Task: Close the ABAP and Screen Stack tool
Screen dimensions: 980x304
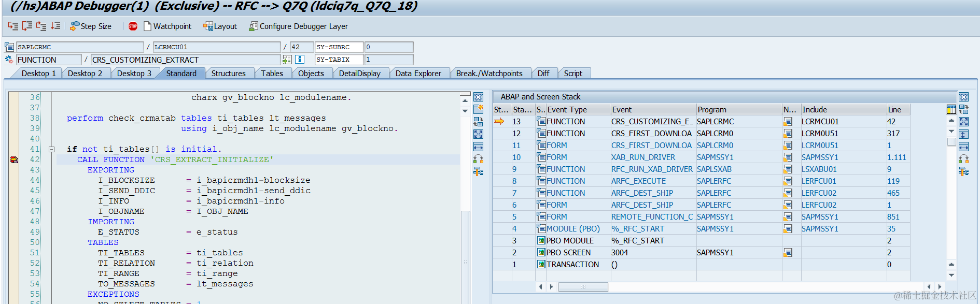Action: [963, 97]
